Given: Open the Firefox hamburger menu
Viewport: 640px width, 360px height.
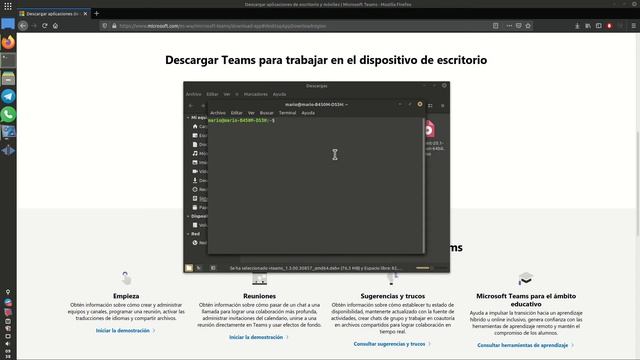Looking at the screenshot, I should [633, 26].
